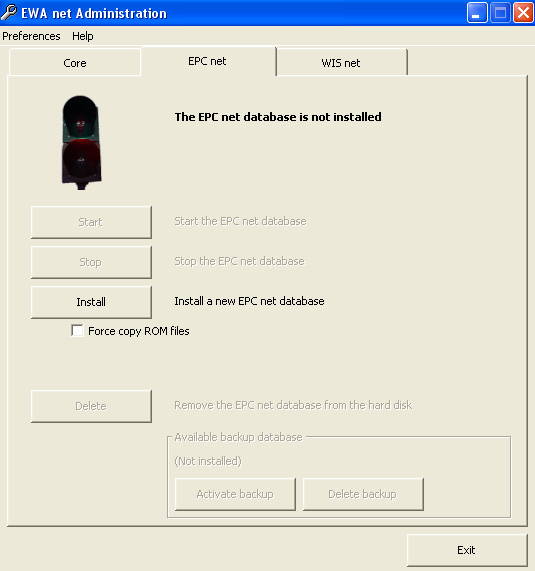Close the window with red X

click(x=524, y=13)
